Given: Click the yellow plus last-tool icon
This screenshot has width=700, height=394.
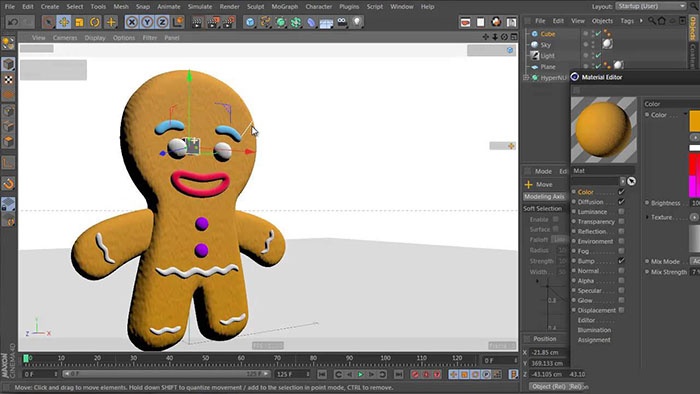Looking at the screenshot, I should 111,21.
